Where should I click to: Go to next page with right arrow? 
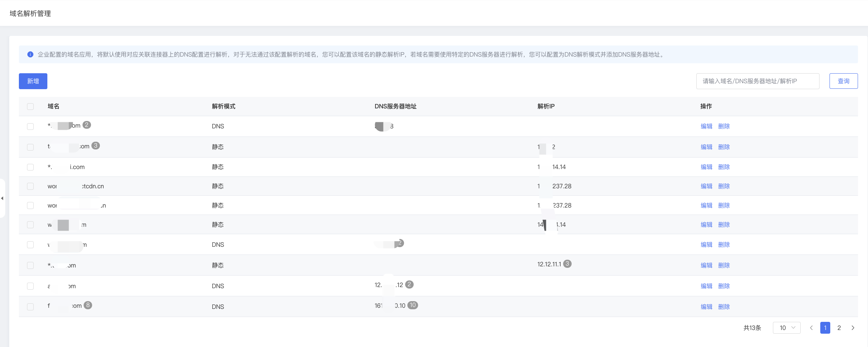click(853, 328)
